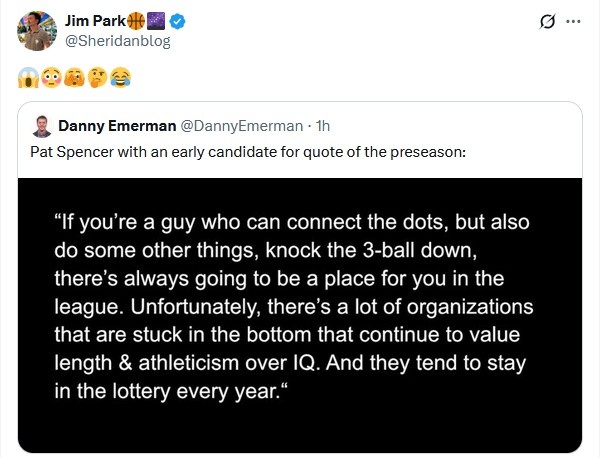The image size is (604, 457).
Task: Click the blue verified checkmark badge
Action: click(177, 21)
